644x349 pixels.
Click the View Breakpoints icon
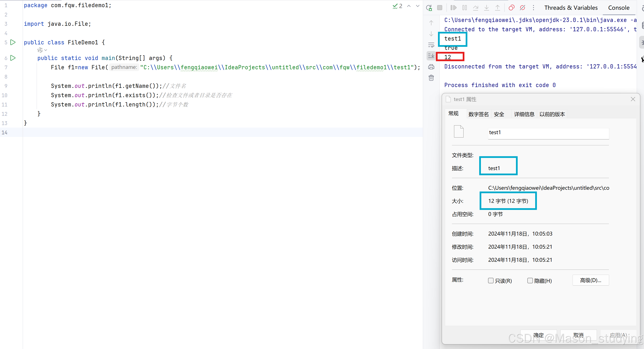511,8
